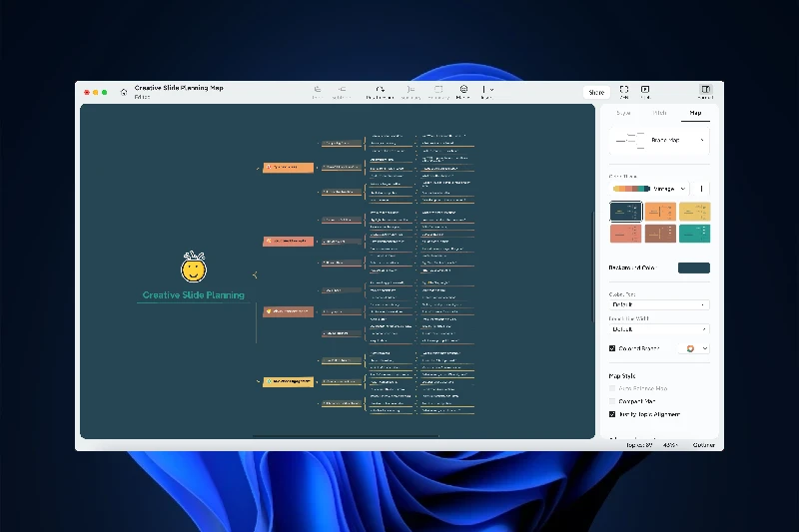
Task: Click the Relationship tool icon
Action: [380, 90]
